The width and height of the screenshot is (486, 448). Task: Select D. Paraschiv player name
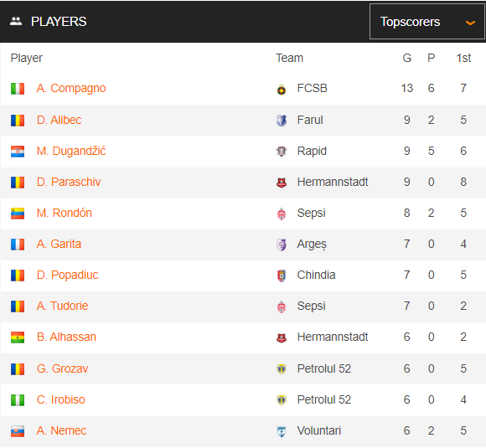tap(69, 182)
